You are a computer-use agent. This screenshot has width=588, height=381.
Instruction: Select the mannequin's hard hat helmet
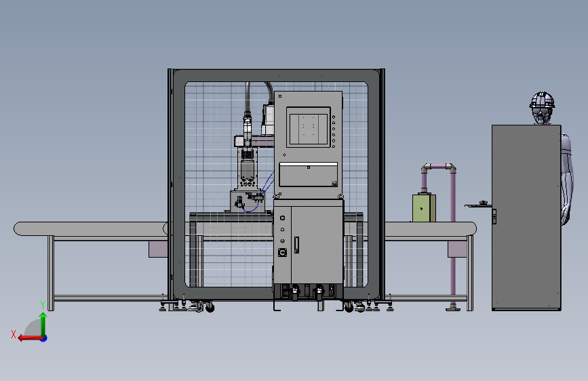pos(543,100)
